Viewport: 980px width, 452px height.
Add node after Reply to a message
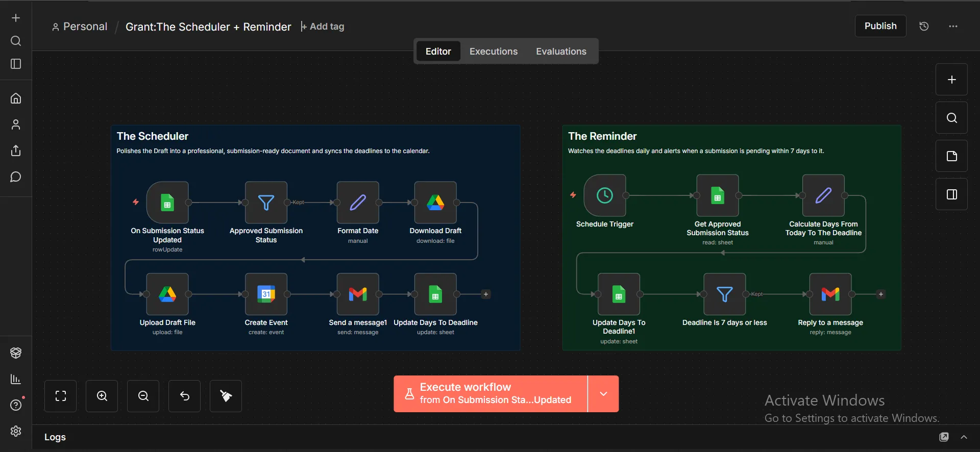(x=880, y=294)
